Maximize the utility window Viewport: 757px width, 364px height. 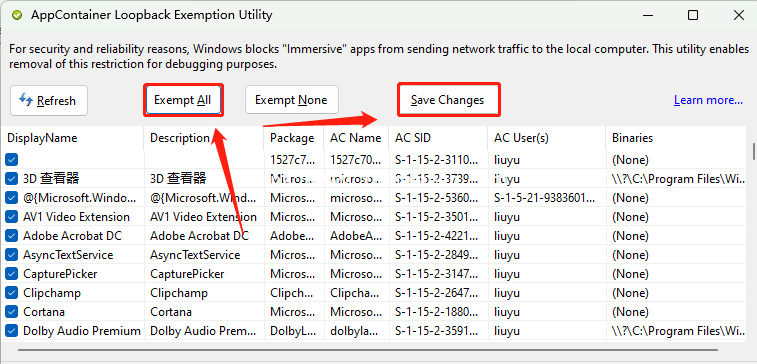(693, 15)
